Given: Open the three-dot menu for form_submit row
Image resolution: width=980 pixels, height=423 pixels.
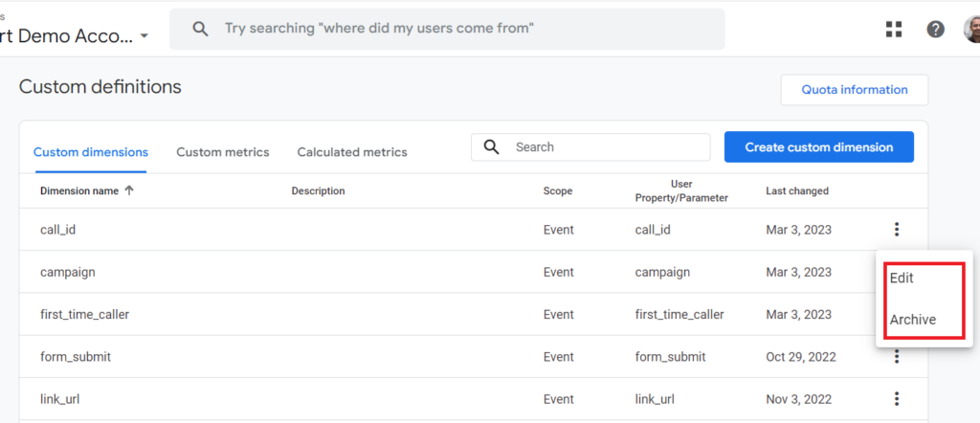Looking at the screenshot, I should click(897, 357).
